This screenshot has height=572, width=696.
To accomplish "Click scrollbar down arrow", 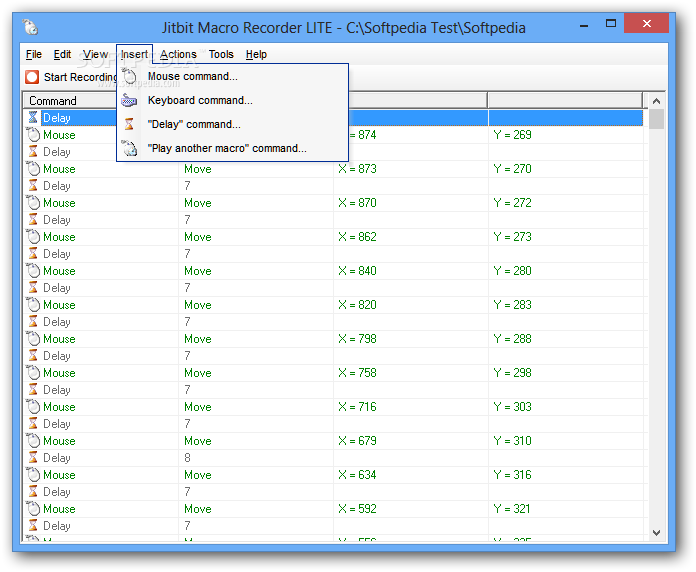I will click(656, 533).
